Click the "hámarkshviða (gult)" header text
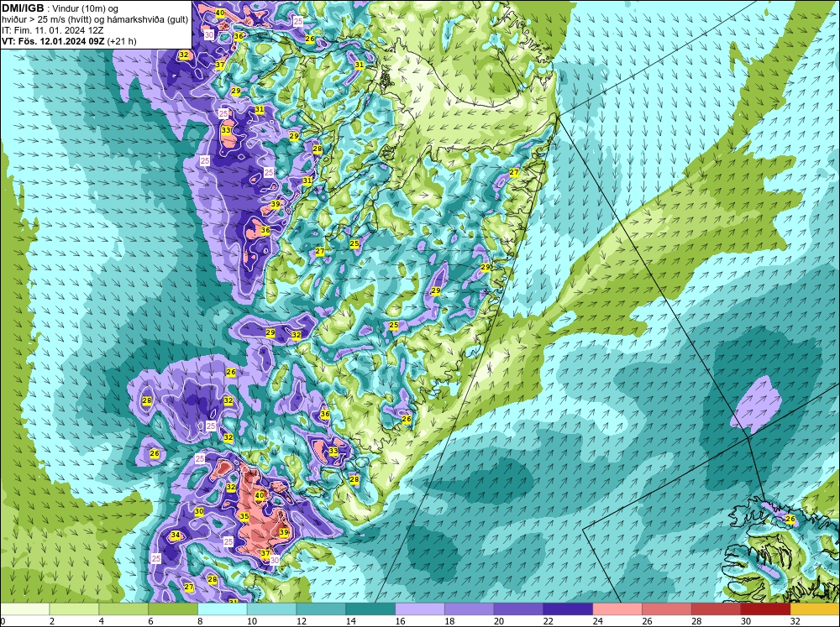The image size is (840, 627). [150, 19]
